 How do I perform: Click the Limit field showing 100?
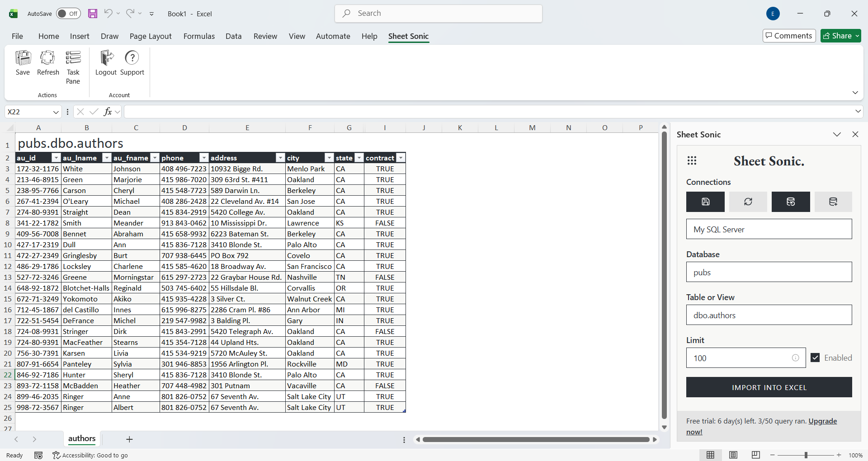[x=746, y=358]
